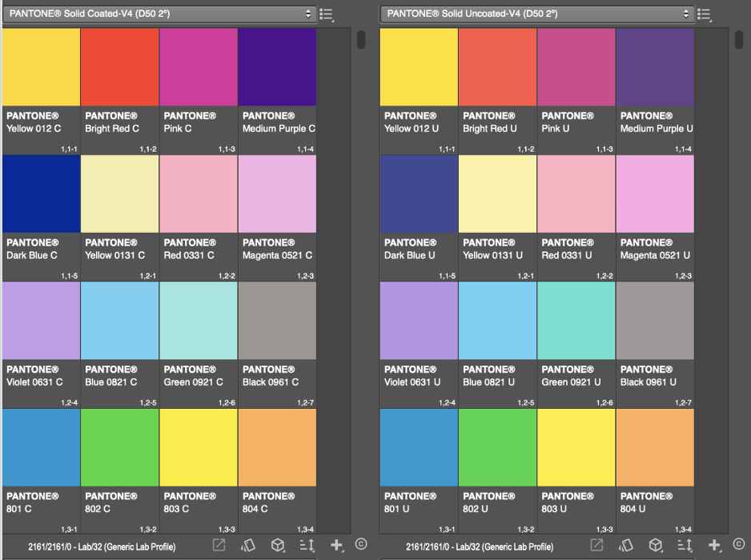Select the Yellow 0131 U swatch

click(498, 194)
